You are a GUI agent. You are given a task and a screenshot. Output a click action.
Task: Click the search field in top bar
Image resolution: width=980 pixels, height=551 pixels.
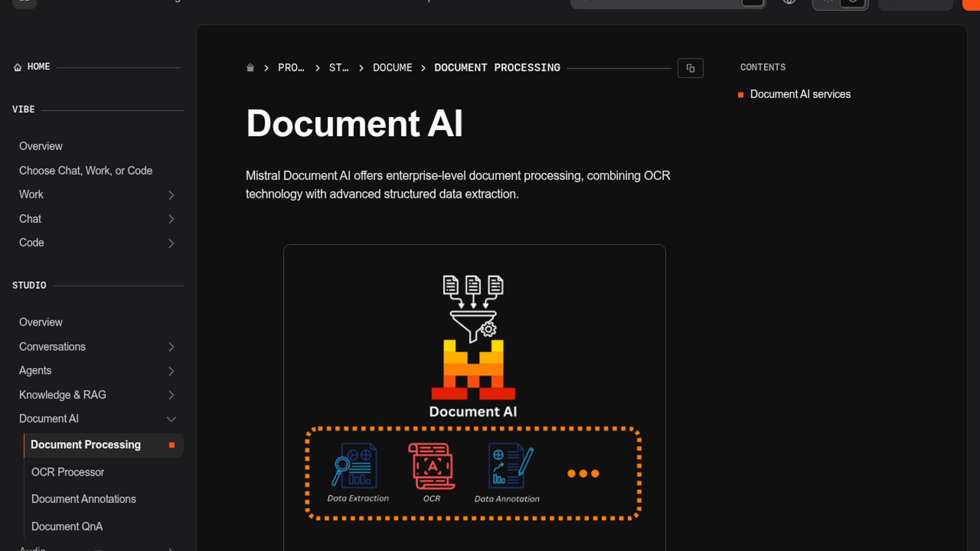[x=668, y=3]
